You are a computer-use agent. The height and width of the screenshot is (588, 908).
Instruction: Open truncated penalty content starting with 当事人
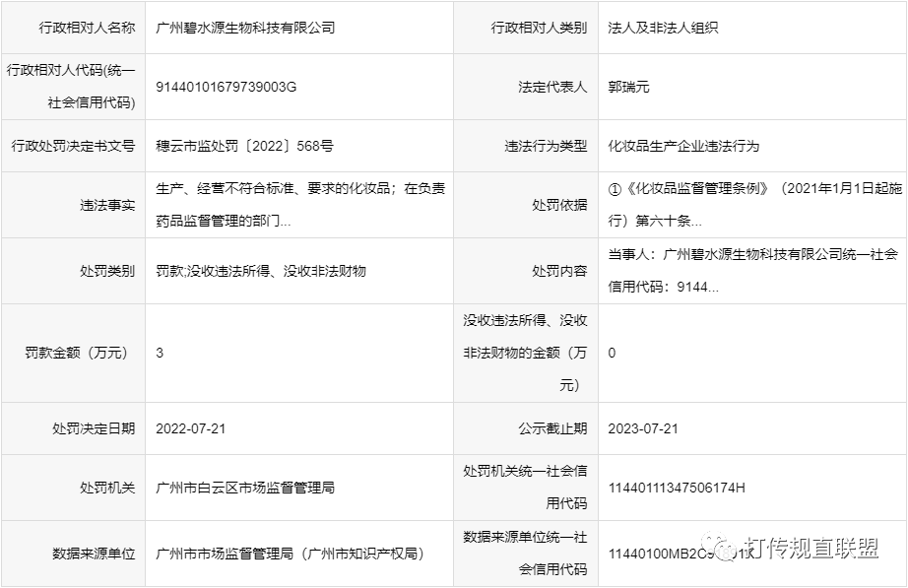[752, 271]
